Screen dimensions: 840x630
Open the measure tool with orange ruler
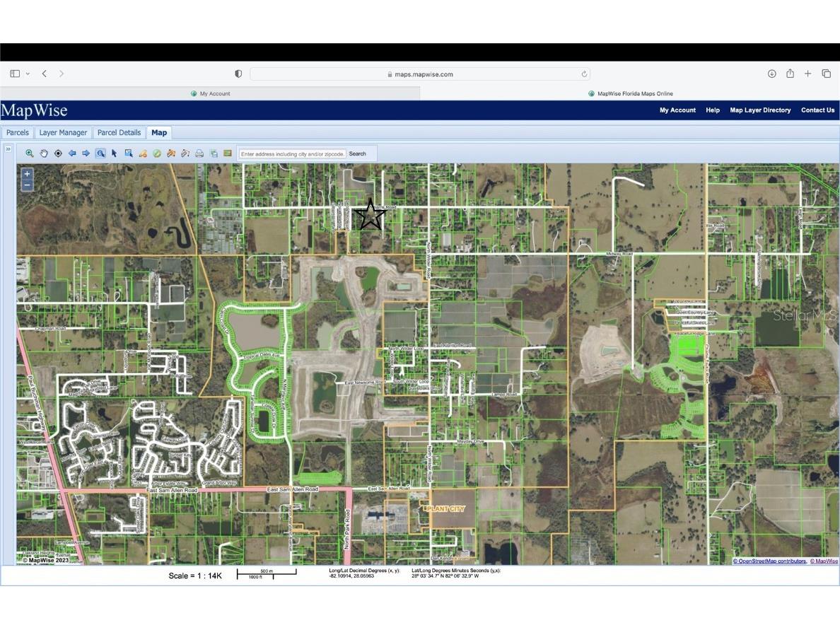point(171,153)
